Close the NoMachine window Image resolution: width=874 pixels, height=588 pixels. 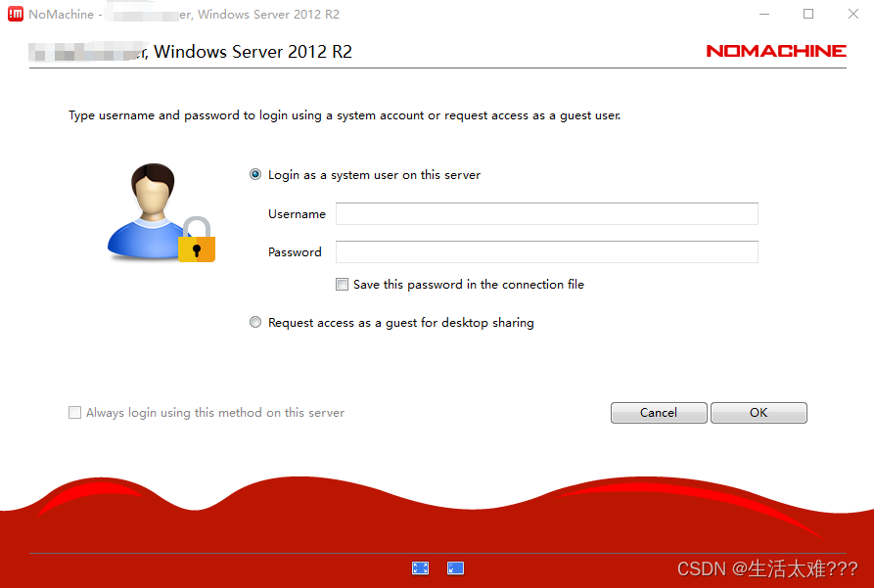tap(852, 14)
